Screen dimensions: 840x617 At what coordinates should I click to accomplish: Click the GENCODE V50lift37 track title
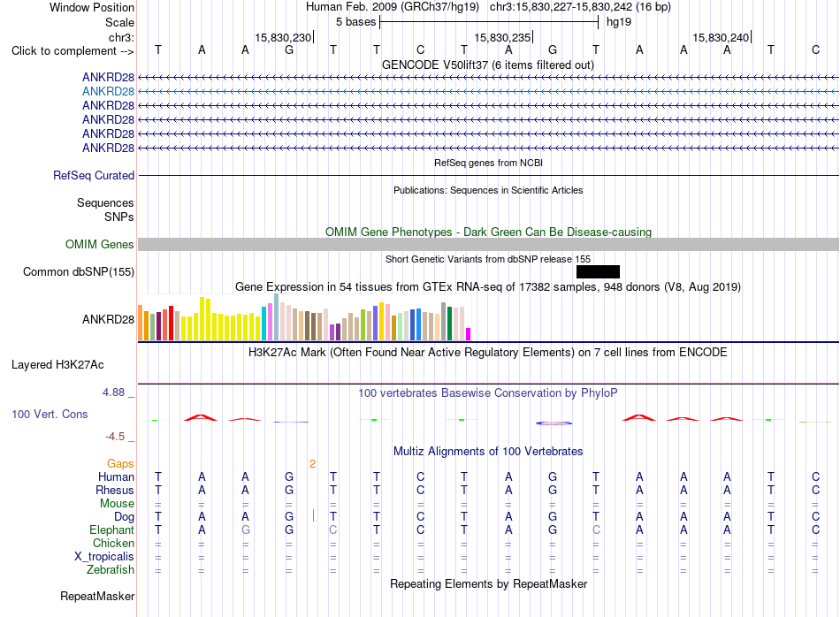[487, 65]
